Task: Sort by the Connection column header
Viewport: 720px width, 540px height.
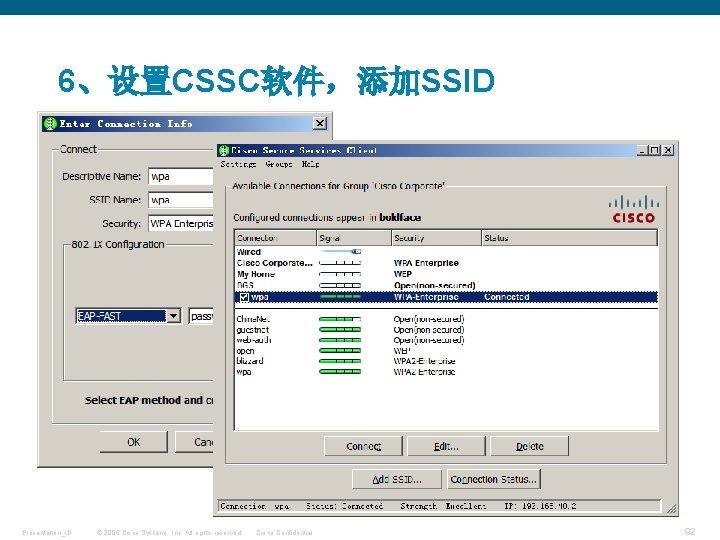Action: click(276, 238)
